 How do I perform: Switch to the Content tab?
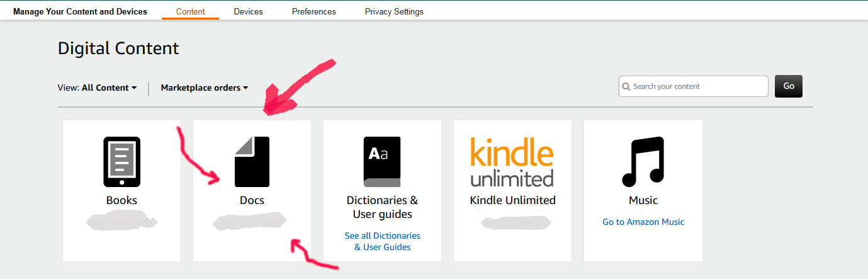point(190,11)
